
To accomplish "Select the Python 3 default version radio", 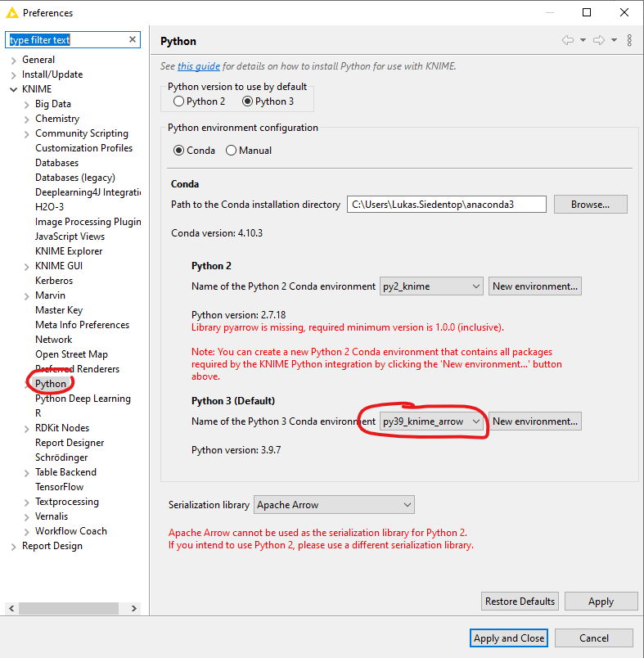I will pyautogui.click(x=247, y=101).
